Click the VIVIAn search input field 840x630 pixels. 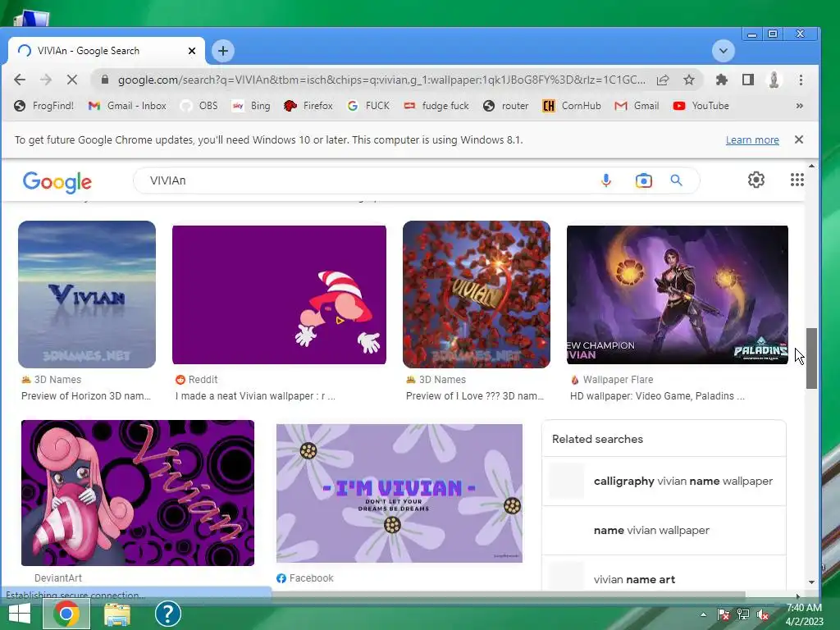tap(370, 180)
